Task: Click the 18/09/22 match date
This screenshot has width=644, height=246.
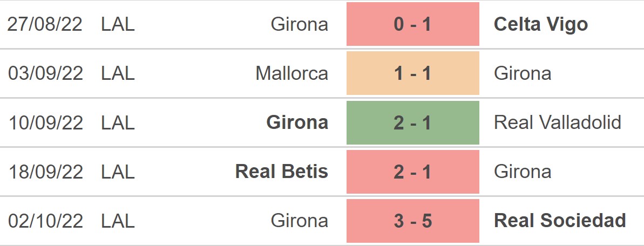Action: click(45, 172)
